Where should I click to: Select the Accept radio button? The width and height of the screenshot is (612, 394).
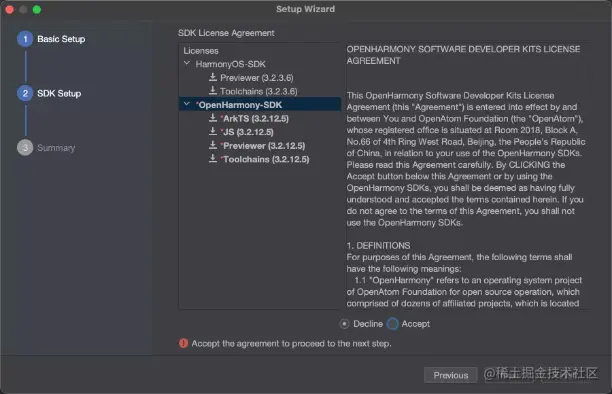point(392,324)
